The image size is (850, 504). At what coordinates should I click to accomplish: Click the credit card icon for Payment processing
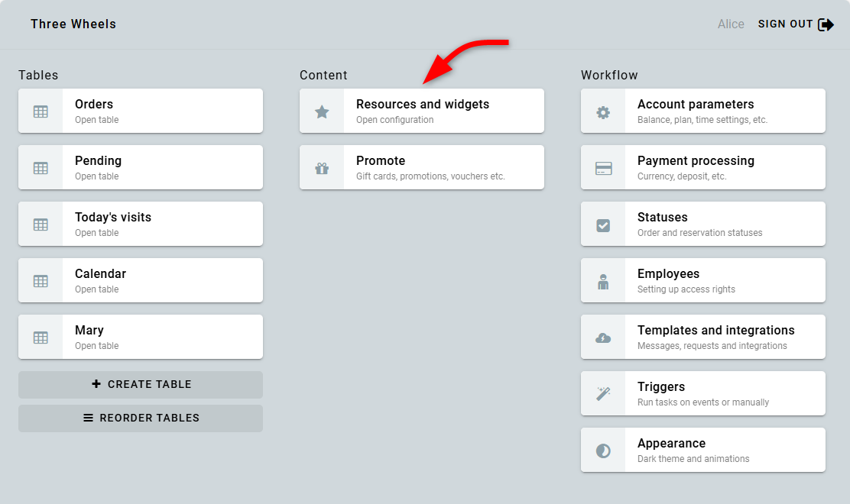tap(603, 168)
